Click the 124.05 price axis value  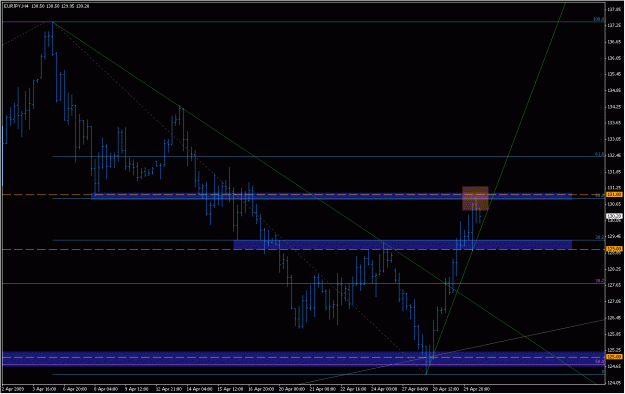(x=614, y=383)
